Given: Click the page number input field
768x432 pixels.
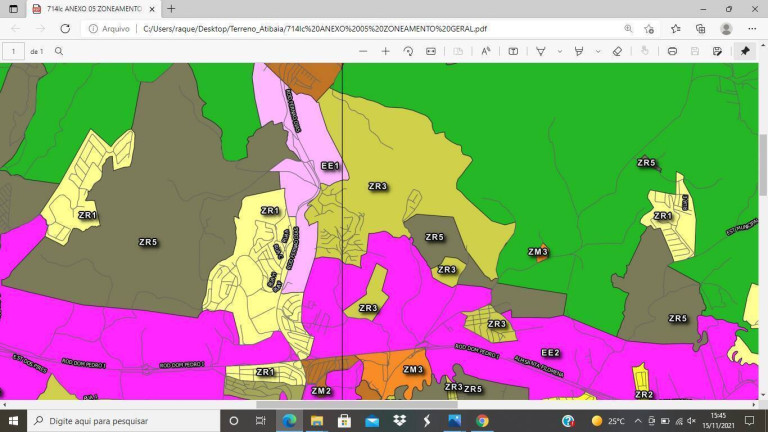Looking at the screenshot, I should (x=13, y=51).
